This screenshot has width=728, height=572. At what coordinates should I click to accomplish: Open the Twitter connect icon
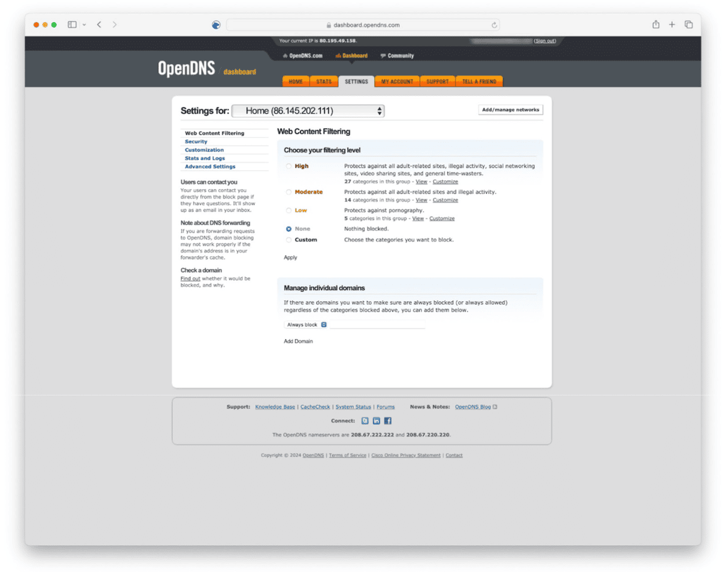click(365, 420)
